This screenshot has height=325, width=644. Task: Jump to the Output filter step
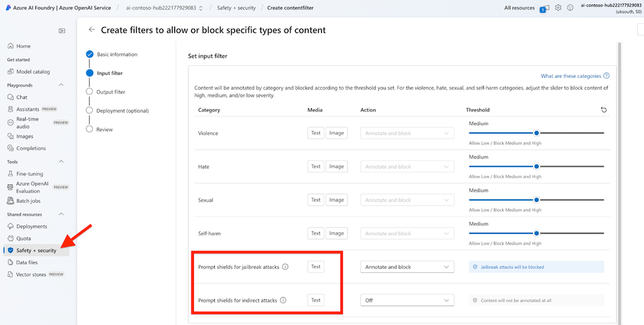(111, 92)
